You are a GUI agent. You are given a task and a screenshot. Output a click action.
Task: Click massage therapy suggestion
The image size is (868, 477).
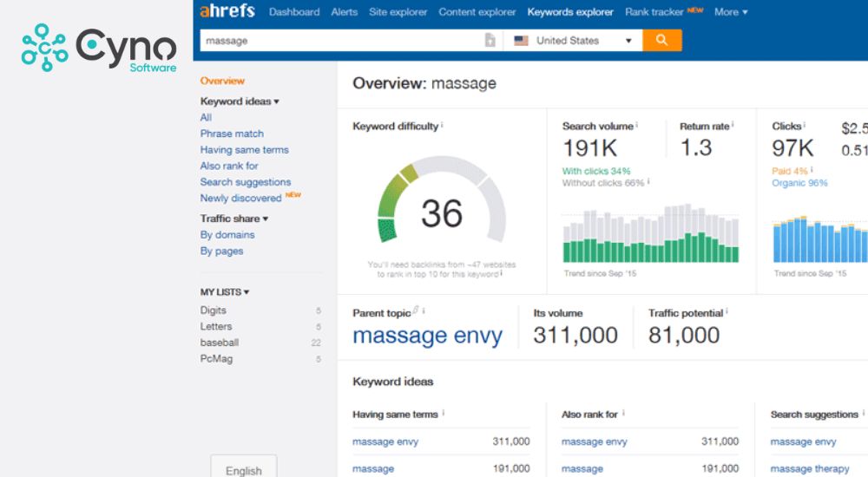pyautogui.click(x=809, y=468)
